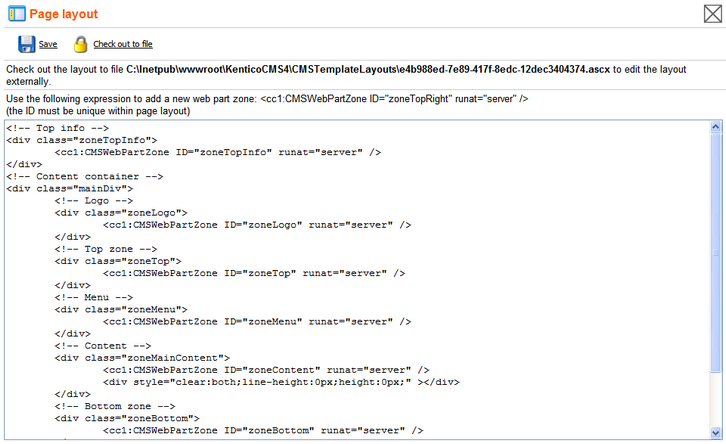Place cursor on zoneMainContent div line
This screenshot has height=444, width=726.
[x=142, y=358]
